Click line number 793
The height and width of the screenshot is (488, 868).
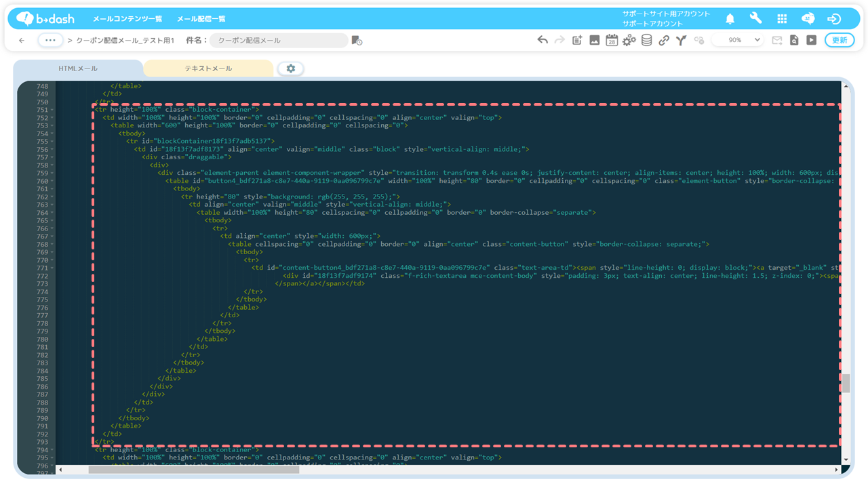pyautogui.click(x=42, y=442)
